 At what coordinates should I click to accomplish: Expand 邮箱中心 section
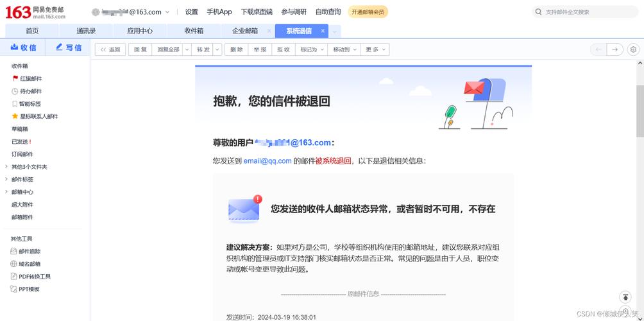(6, 192)
